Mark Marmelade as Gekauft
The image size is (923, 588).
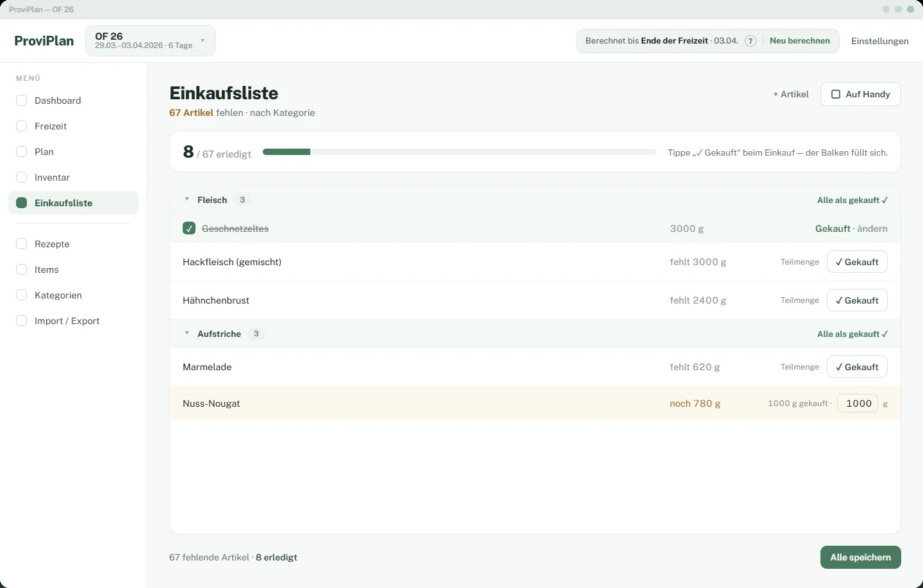[x=857, y=367]
